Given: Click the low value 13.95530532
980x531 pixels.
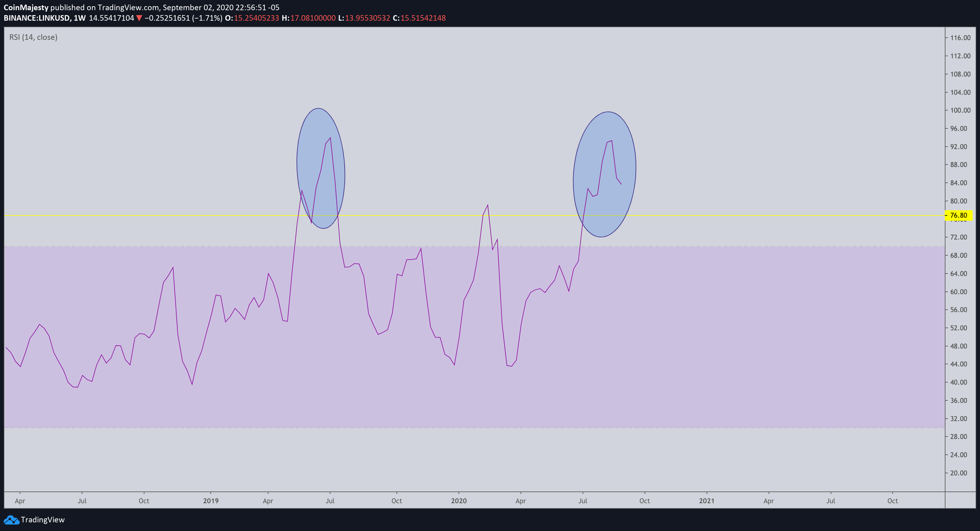Looking at the screenshot, I should tap(367, 18).
